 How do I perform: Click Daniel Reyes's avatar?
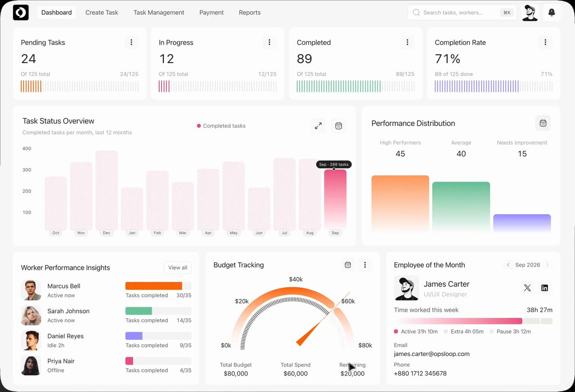[31, 340]
